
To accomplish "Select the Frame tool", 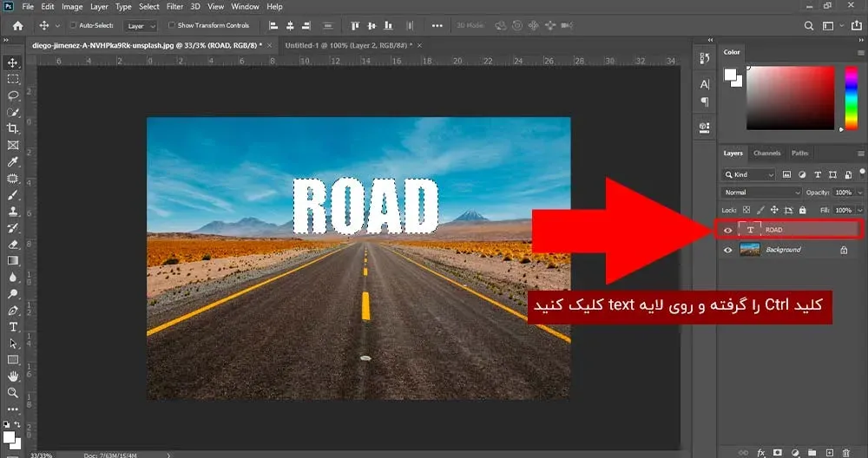I will coord(13,146).
